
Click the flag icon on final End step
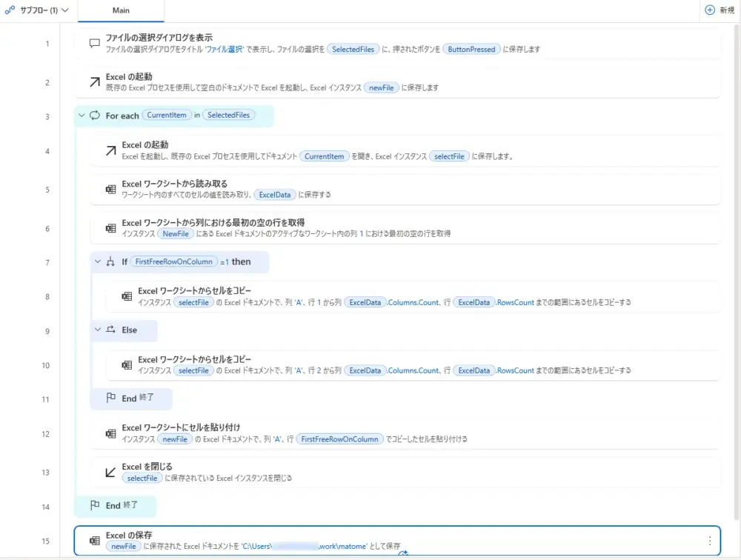pyautogui.click(x=95, y=506)
